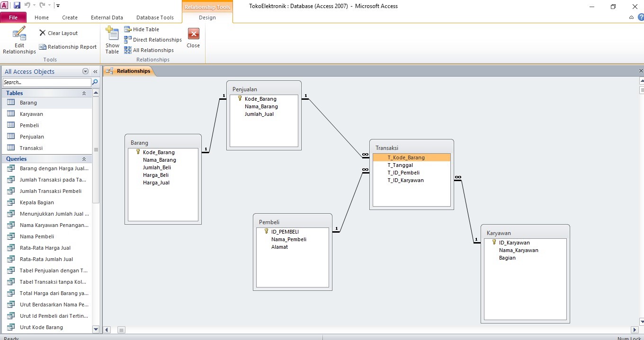
Task: Open Relationship Report
Action: point(68,47)
